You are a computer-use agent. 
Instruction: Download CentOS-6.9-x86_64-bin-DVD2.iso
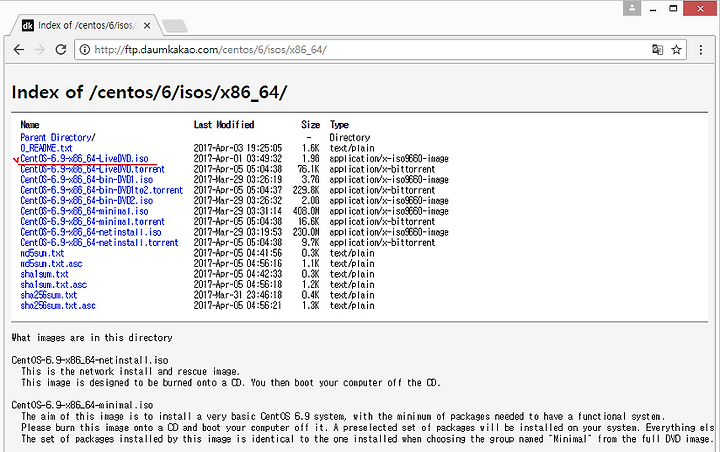pos(87,201)
